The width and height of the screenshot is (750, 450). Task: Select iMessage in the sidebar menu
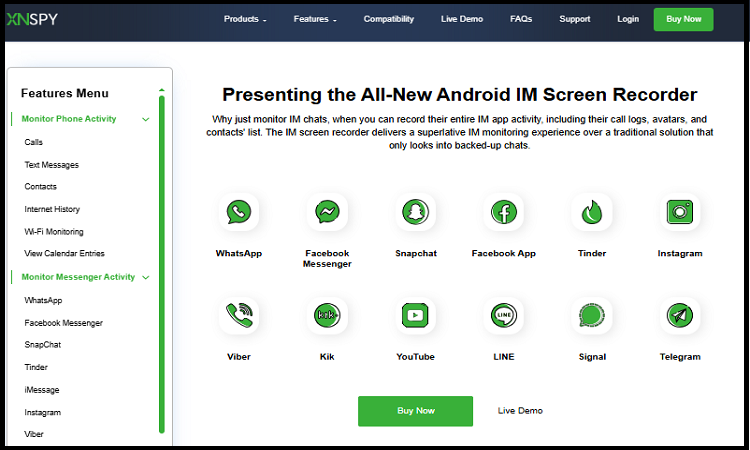pos(42,390)
